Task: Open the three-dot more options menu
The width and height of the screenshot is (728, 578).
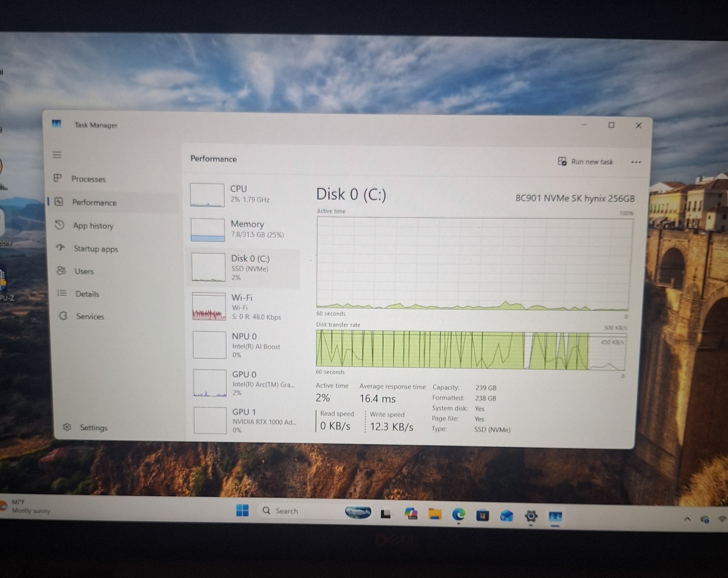Action: [x=636, y=162]
